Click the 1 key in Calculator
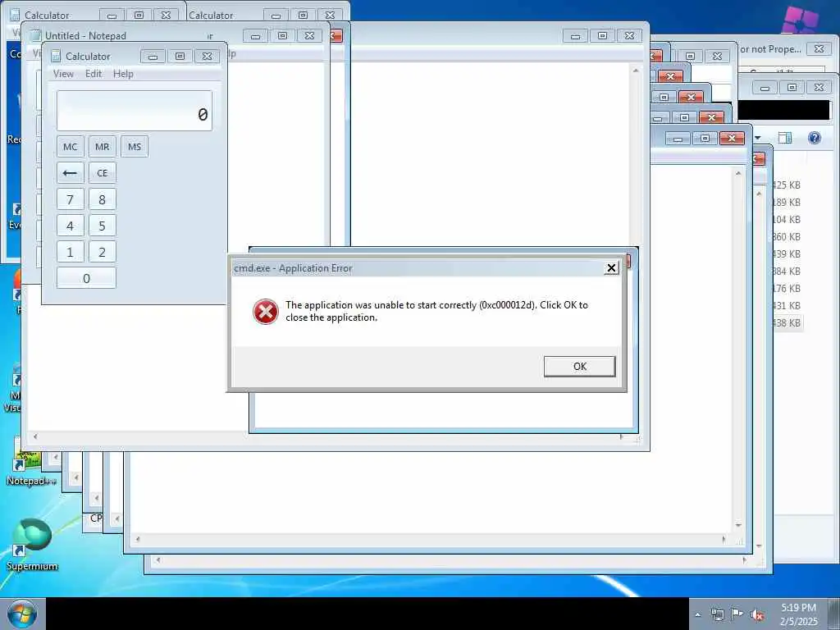The width and height of the screenshot is (840, 630). pos(71,253)
